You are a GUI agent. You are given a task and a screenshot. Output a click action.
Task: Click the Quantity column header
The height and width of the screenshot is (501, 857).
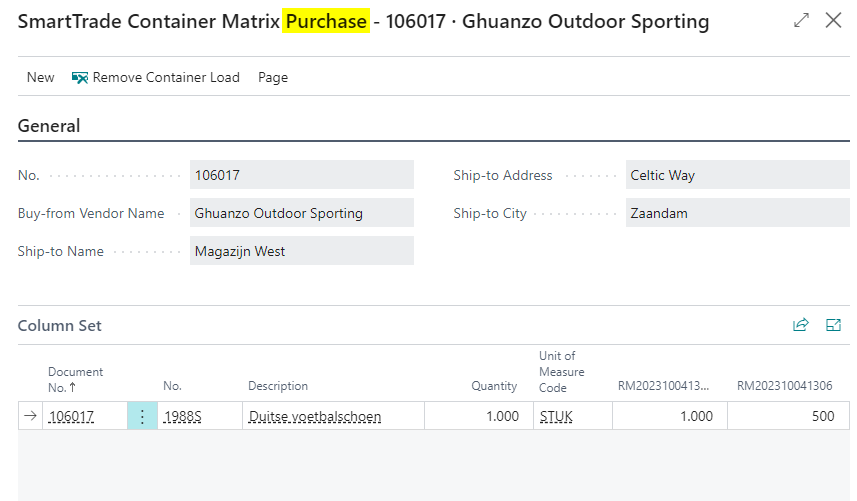(494, 386)
